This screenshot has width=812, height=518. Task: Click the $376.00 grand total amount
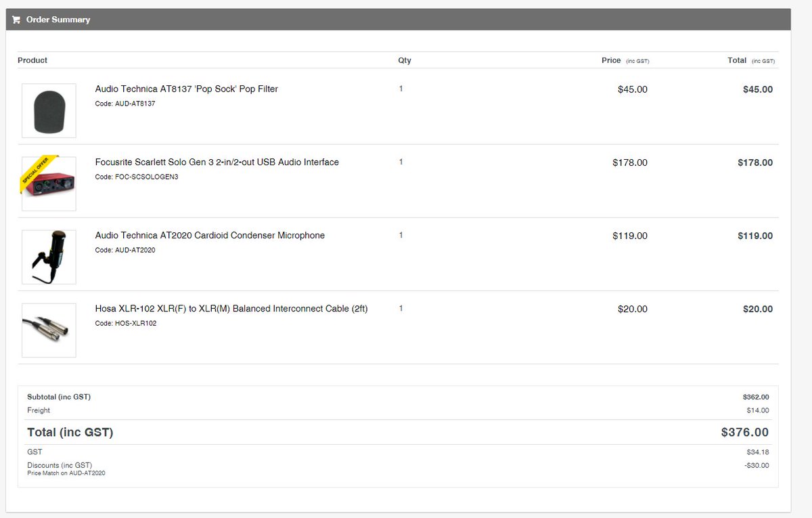click(x=744, y=432)
